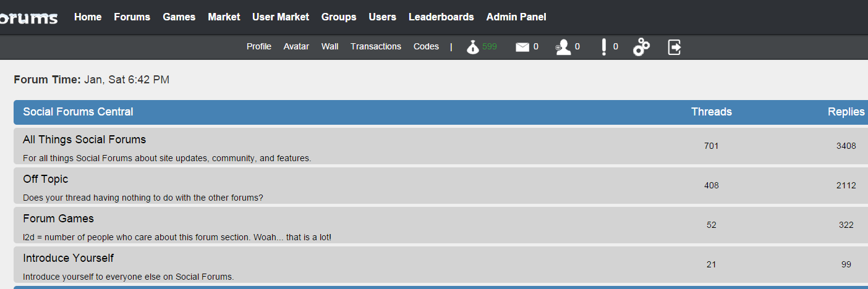
Task: Open settings using the gears icon
Action: pyautogui.click(x=642, y=47)
